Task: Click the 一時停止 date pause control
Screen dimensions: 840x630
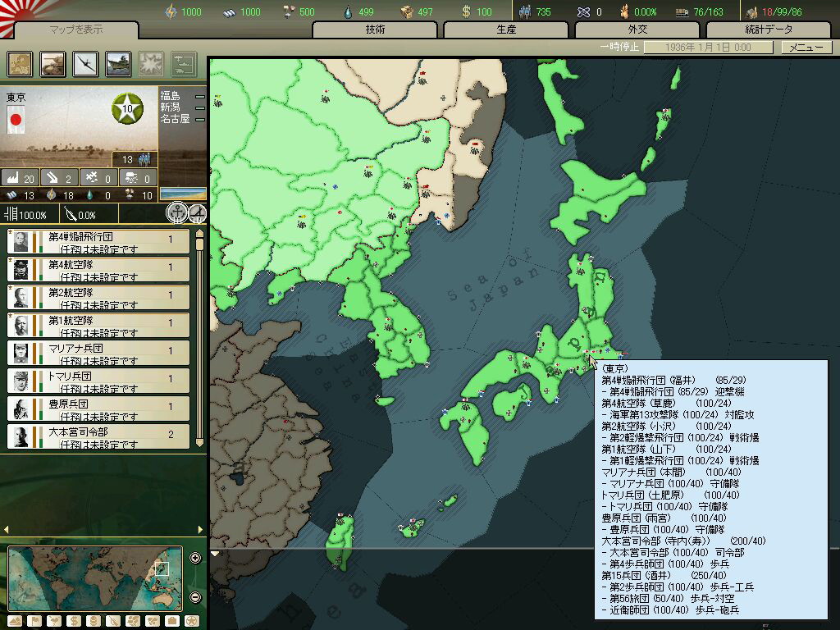Action: point(619,48)
